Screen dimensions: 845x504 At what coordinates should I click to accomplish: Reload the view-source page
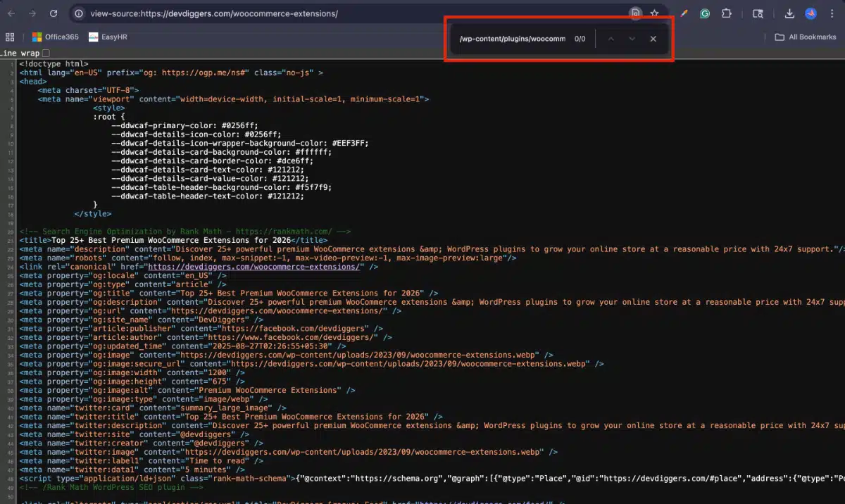tap(54, 13)
